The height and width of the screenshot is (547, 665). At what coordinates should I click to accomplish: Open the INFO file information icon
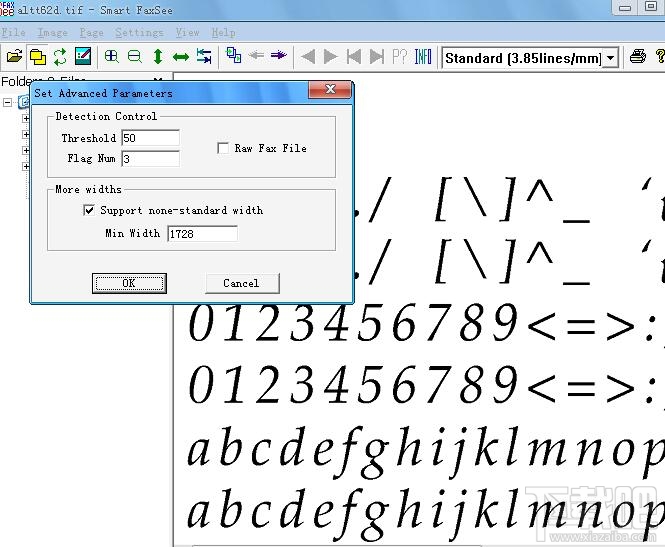click(x=423, y=56)
